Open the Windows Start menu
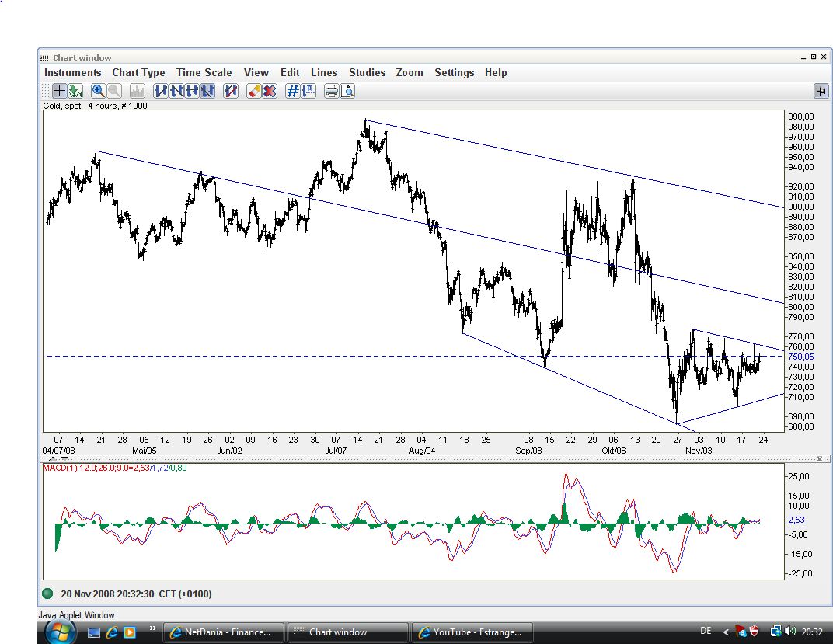Image resolution: width=833 pixels, height=644 pixels. tap(61, 632)
